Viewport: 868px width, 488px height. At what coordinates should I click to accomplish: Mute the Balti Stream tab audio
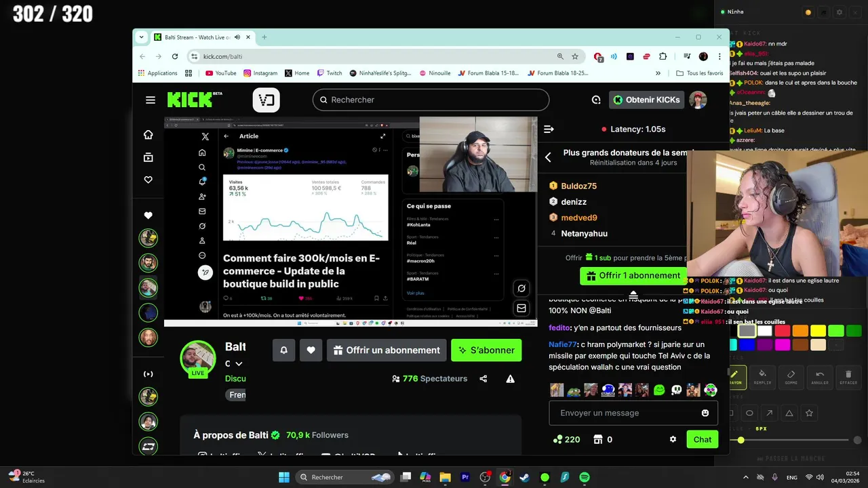(237, 37)
